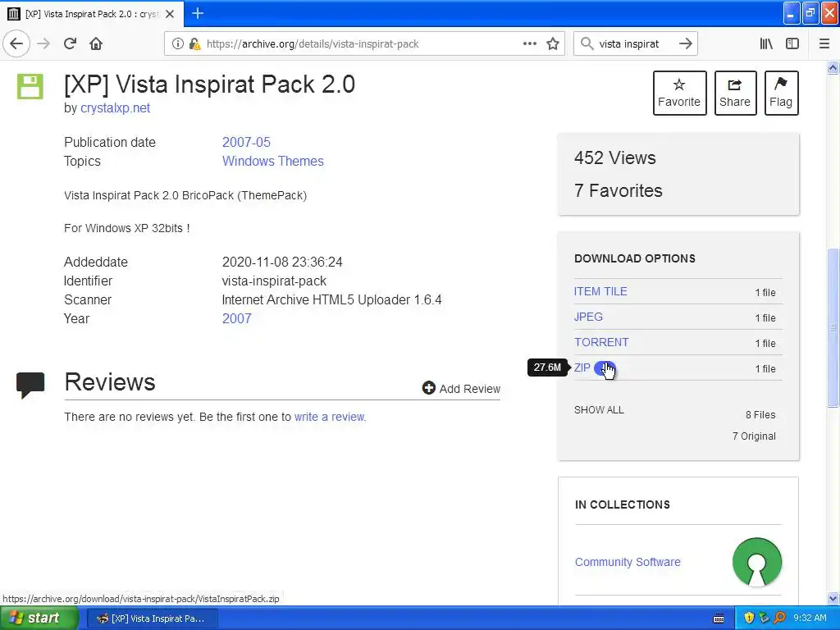Click the padlock warning connection icon

click(194, 44)
